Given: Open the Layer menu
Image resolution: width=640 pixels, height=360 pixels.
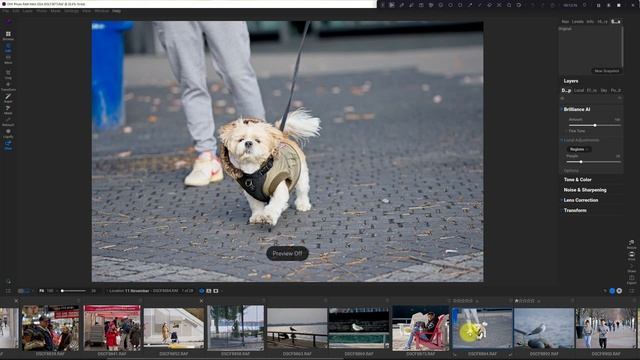Looking at the screenshot, I should (x=27, y=11).
